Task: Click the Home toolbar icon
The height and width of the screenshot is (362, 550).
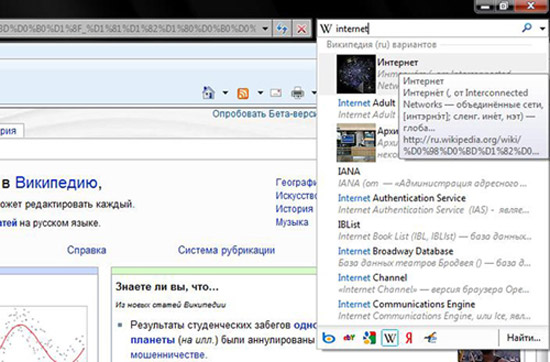Action: (x=208, y=93)
